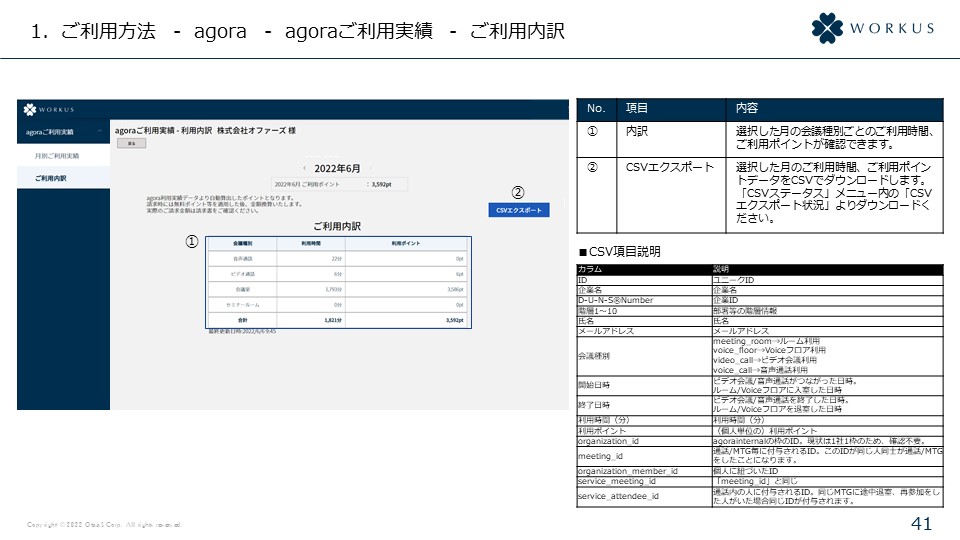960x540 pixels.
Task: Click the ■CSV項目説明 heading
Action: pos(620,252)
